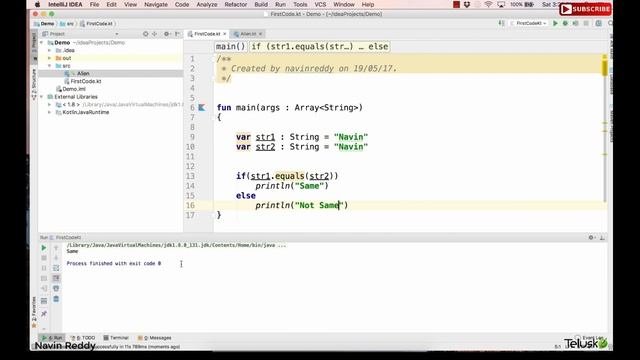The height and width of the screenshot is (360, 640).
Task: Select Demo.iml in the project tree
Action: 73,89
